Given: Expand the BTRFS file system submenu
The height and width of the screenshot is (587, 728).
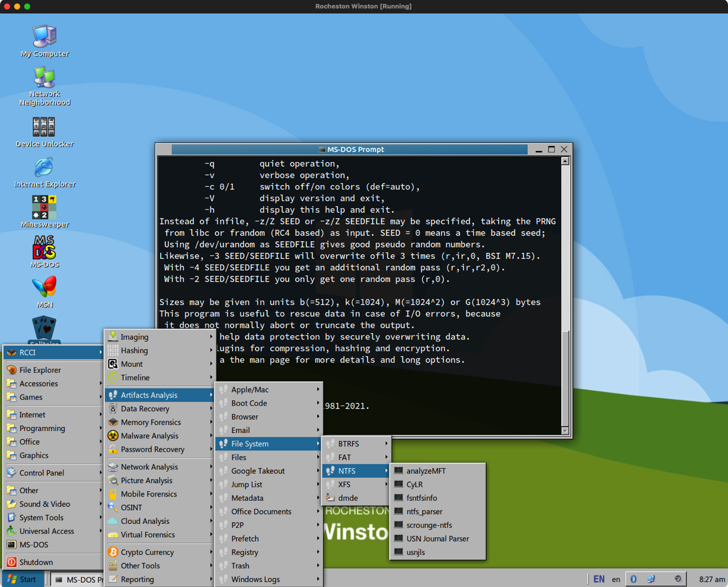Looking at the screenshot, I should (x=349, y=443).
